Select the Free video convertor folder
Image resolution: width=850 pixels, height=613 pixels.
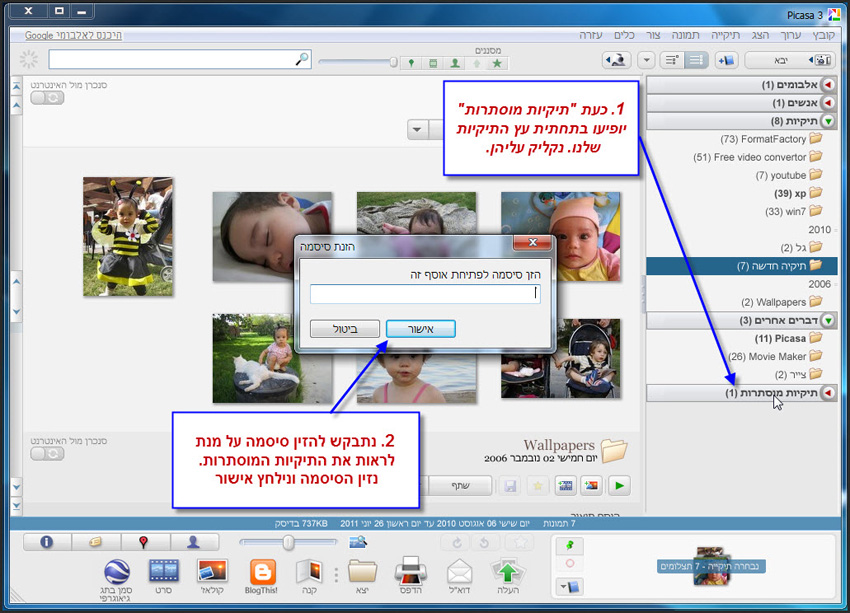pyautogui.click(x=757, y=157)
